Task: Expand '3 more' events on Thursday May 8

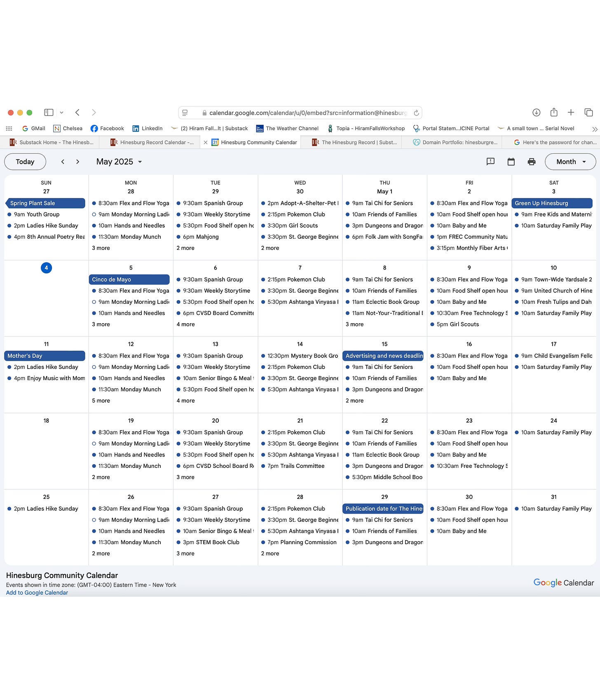Action: 355,324
